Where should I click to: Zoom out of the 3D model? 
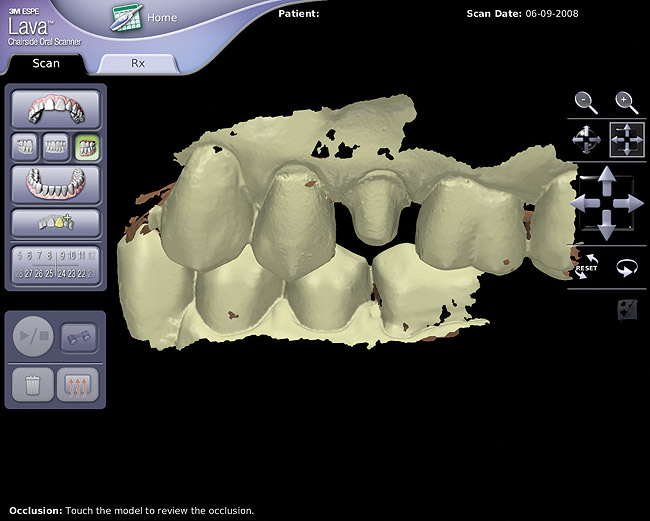tap(586, 101)
